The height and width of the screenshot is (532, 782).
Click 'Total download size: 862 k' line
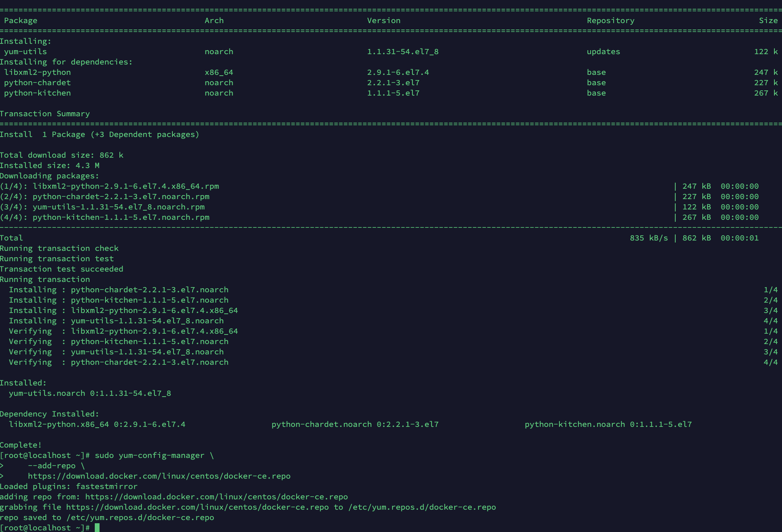pyautogui.click(x=62, y=155)
